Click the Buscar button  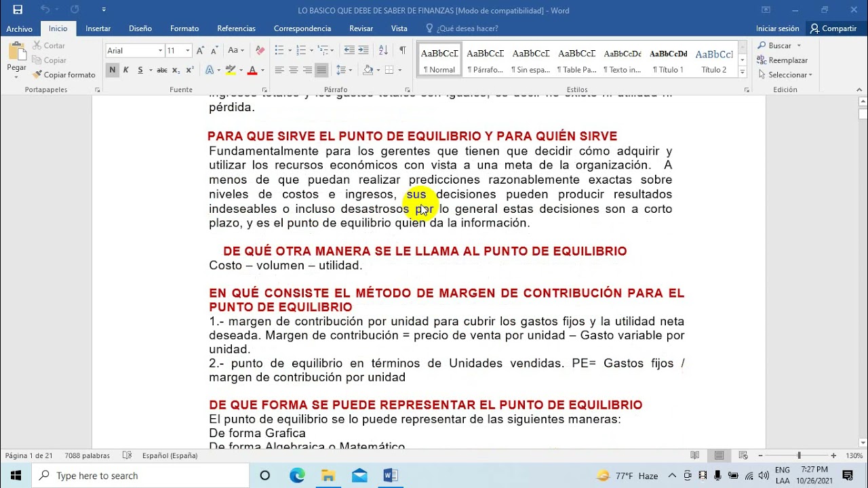point(780,45)
